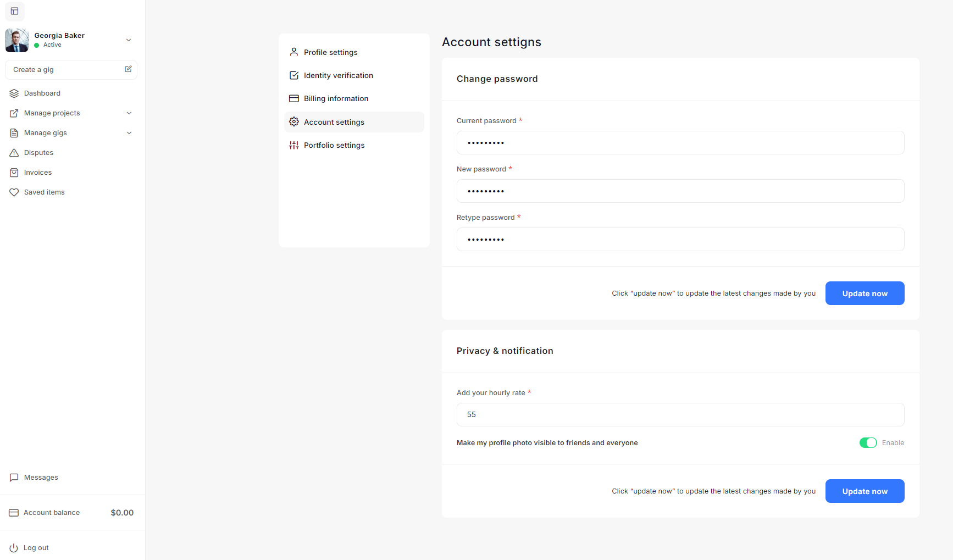Viewport: 953px width, 560px height.
Task: Open Identity verification settings
Action: (338, 75)
